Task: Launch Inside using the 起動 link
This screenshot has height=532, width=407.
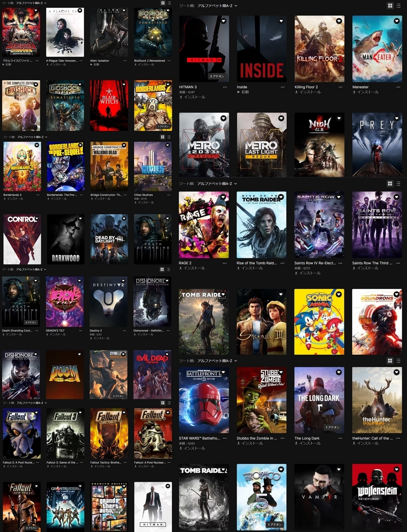Action: click(243, 92)
